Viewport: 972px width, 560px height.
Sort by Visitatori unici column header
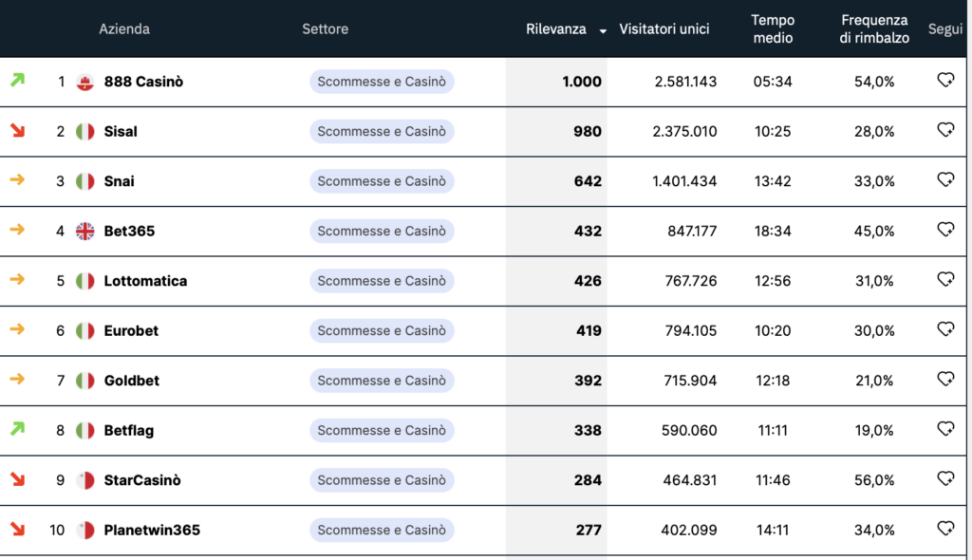[x=664, y=29]
